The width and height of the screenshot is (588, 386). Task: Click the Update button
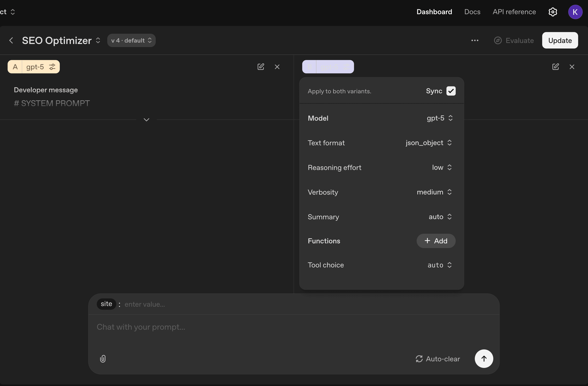(560, 40)
